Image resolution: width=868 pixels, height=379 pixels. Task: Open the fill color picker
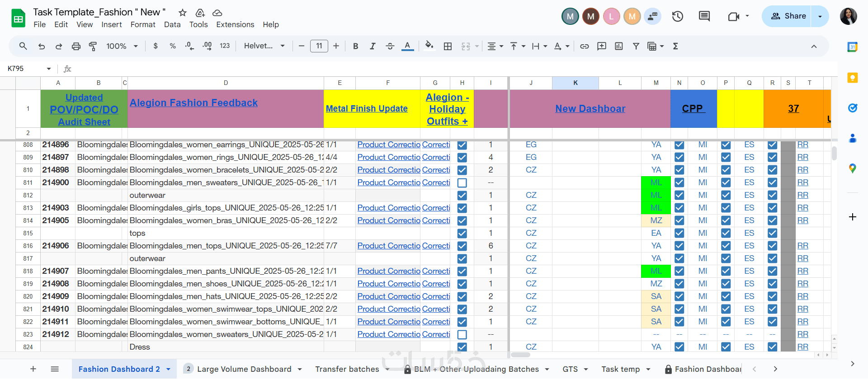[x=429, y=46]
